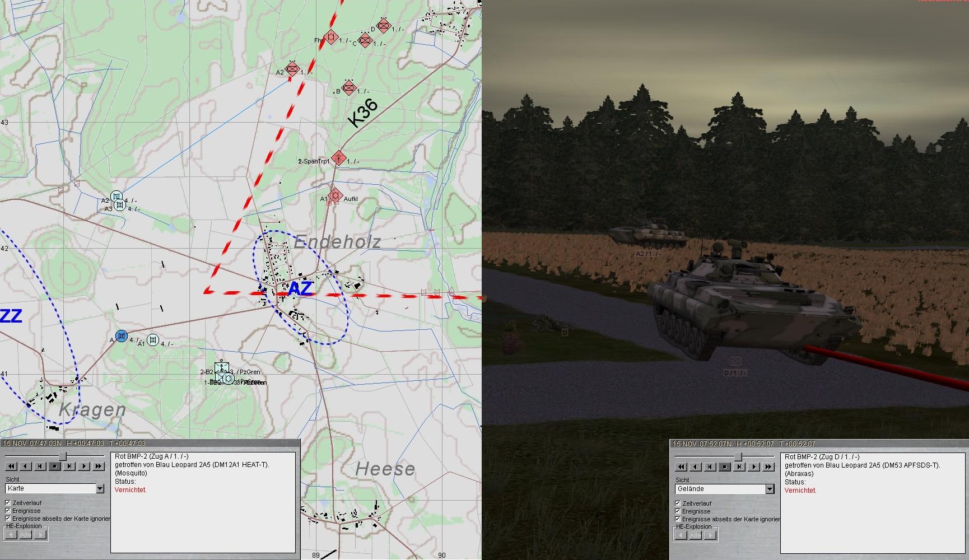Expand the Sicht dropdown showing Gelände
969x560 pixels.
770,489
